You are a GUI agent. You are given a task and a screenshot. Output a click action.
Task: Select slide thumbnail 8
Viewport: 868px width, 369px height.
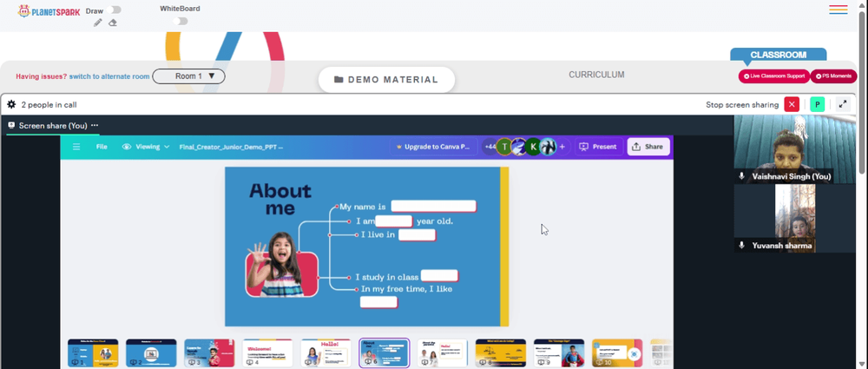pos(501,353)
